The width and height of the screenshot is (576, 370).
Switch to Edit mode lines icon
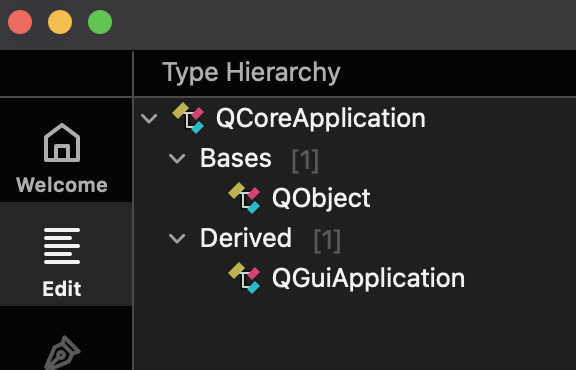(62, 246)
